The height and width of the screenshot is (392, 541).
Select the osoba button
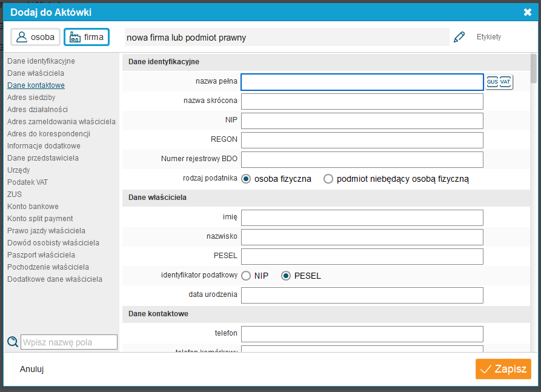(36, 37)
